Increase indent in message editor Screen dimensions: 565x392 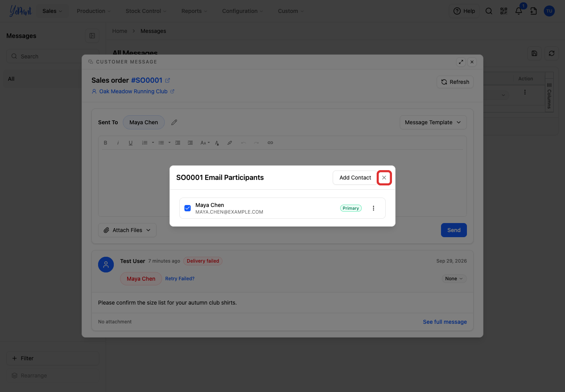(x=190, y=143)
